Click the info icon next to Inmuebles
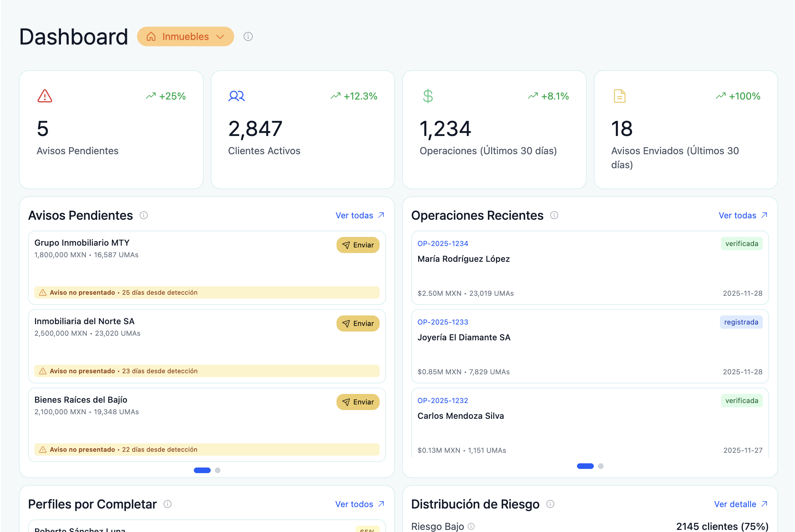The height and width of the screenshot is (532, 795). (248, 36)
